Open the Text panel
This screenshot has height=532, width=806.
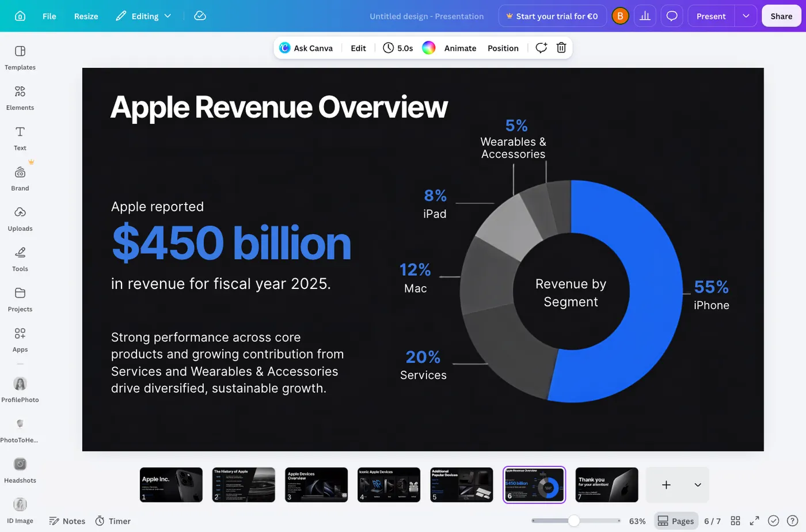(x=20, y=138)
